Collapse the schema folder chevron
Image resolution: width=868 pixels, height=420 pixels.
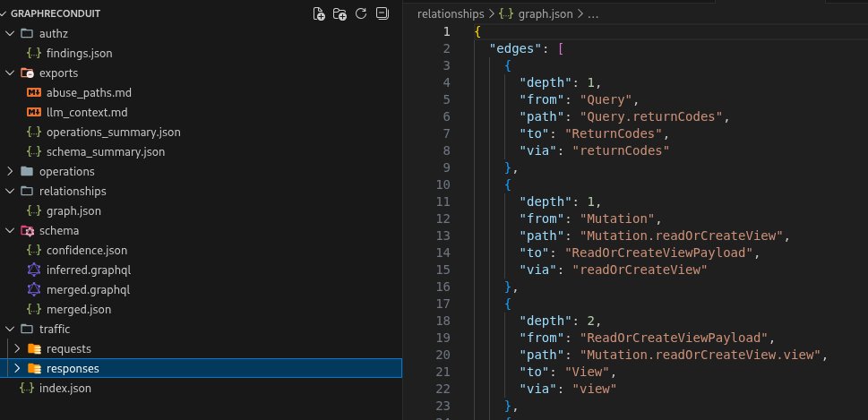10,231
